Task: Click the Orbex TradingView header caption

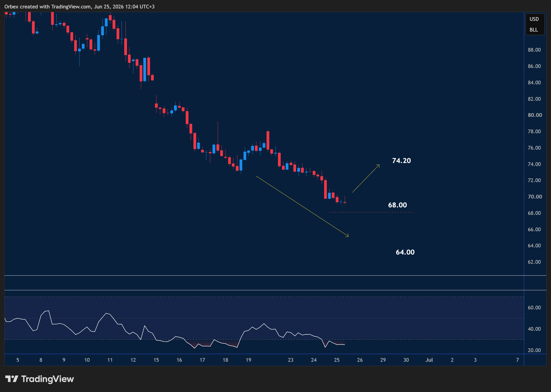Action: click(x=79, y=7)
